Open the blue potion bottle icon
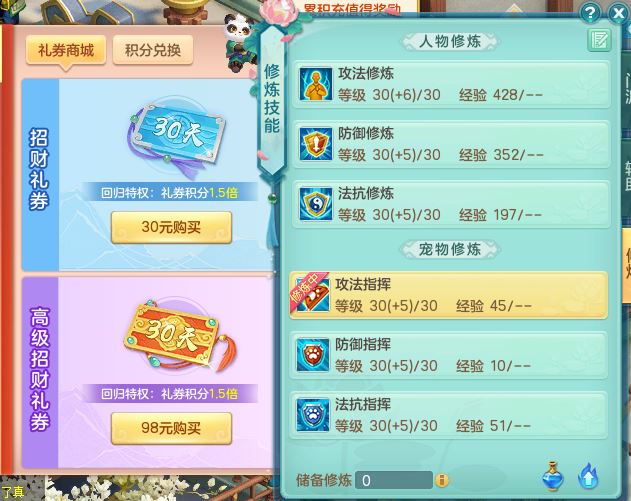The height and width of the screenshot is (501, 631). pos(553,476)
